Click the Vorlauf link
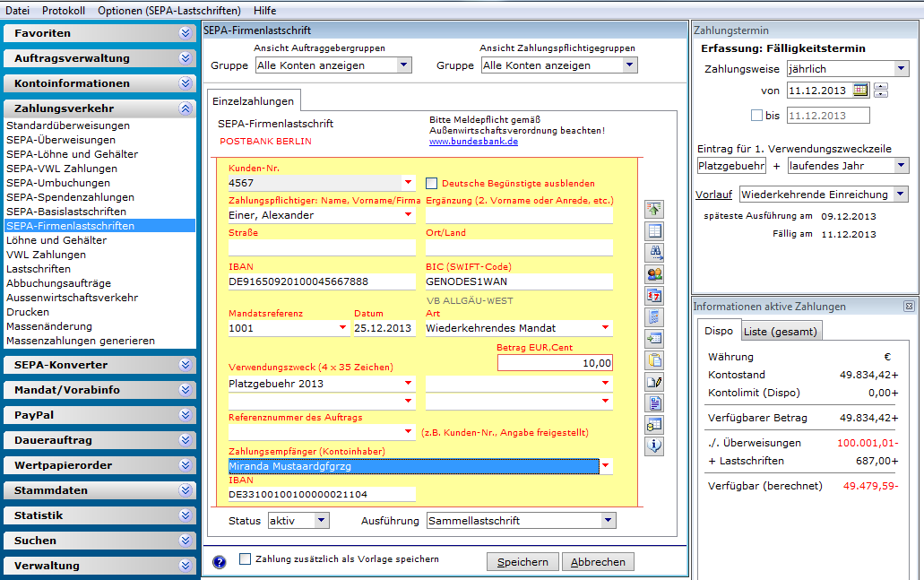 (x=713, y=195)
